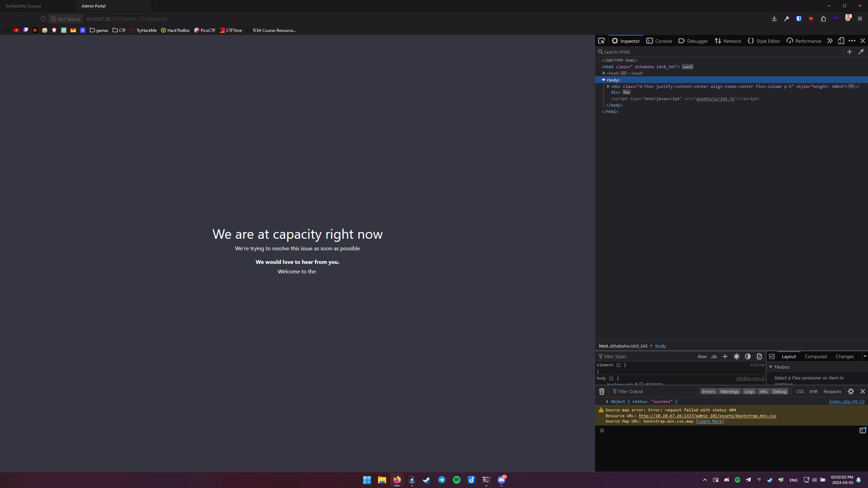Switch console to multi-line editor mode
Viewport: 868px width, 488px height.
click(x=862, y=430)
